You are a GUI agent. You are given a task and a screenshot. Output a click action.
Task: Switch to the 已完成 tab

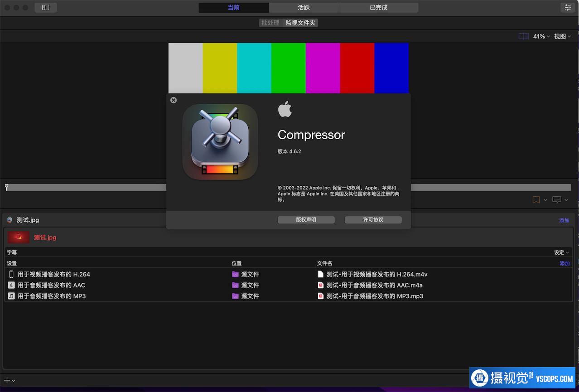378,8
